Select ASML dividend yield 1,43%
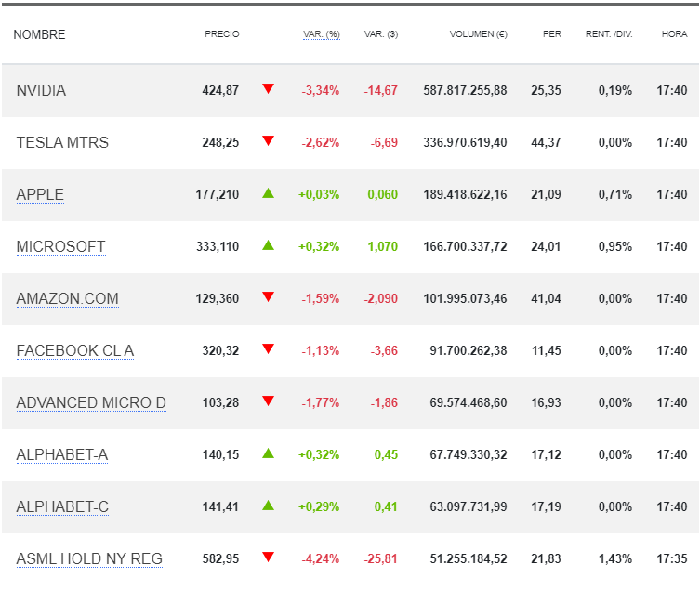 (615, 558)
